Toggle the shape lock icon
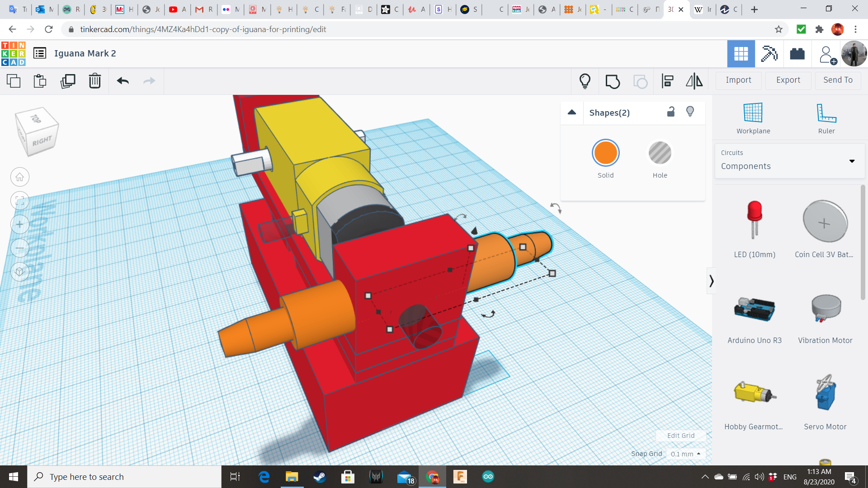Image resolution: width=868 pixels, height=488 pixels. [x=671, y=112]
